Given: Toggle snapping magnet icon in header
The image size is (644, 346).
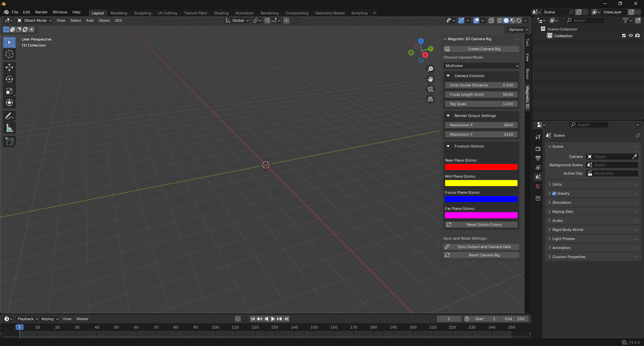Looking at the screenshot, I should tap(267, 20).
